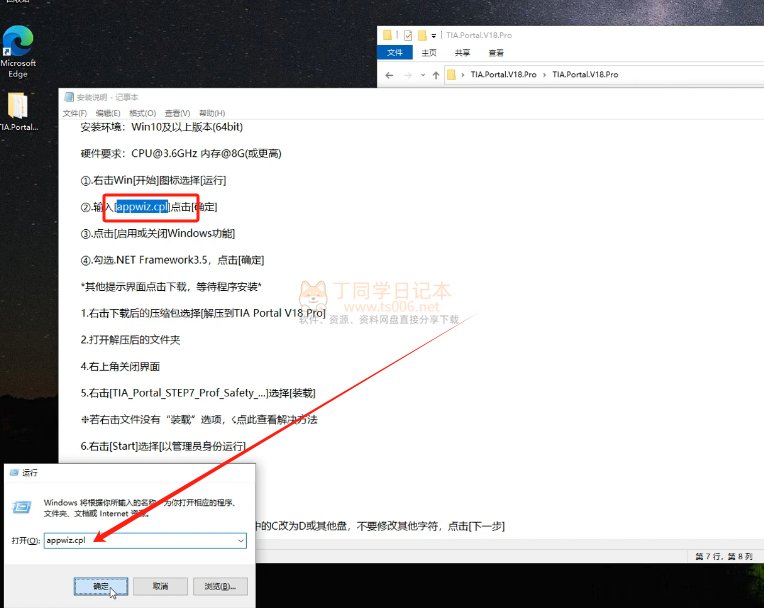Click line 2.打开解压后的文件夹
This screenshot has width=764, height=608.
coord(130,340)
